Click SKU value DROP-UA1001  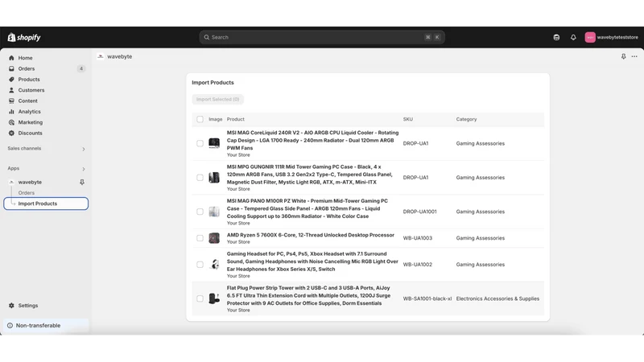click(x=419, y=212)
